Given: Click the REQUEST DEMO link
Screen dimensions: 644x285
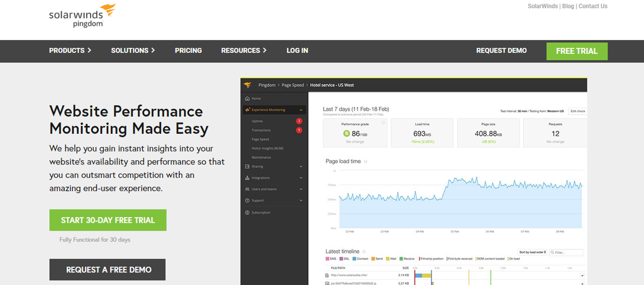Looking at the screenshot, I should coord(501,51).
